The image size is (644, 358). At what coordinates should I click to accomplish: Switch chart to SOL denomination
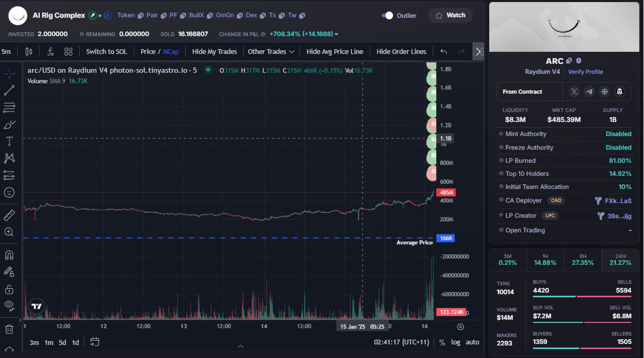pyautogui.click(x=106, y=51)
